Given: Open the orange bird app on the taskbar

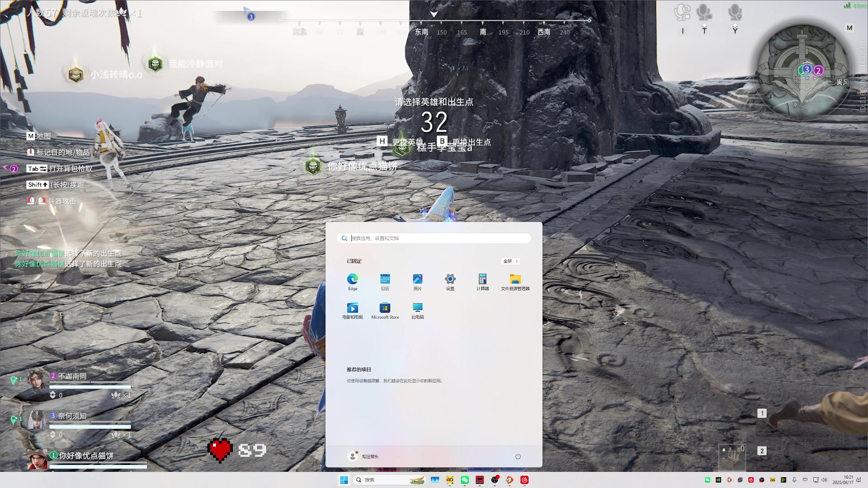Looking at the screenshot, I should tap(510, 480).
